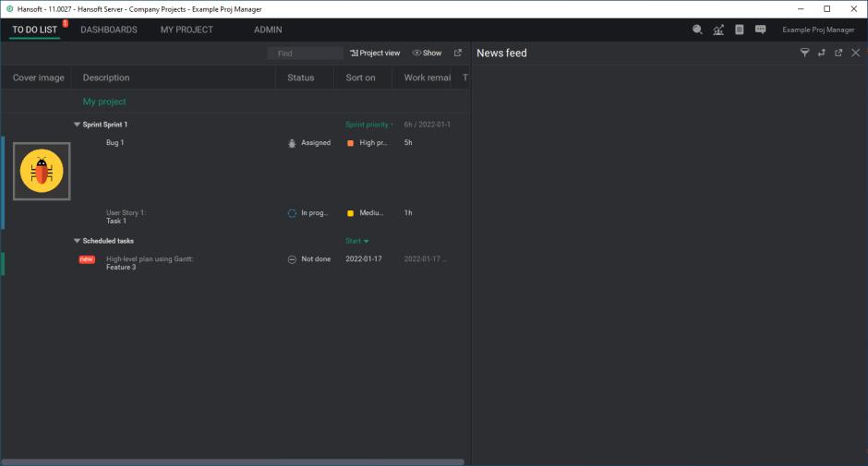Open the statistics chart icon in top bar
This screenshot has height=466, width=868.
pyautogui.click(x=718, y=30)
